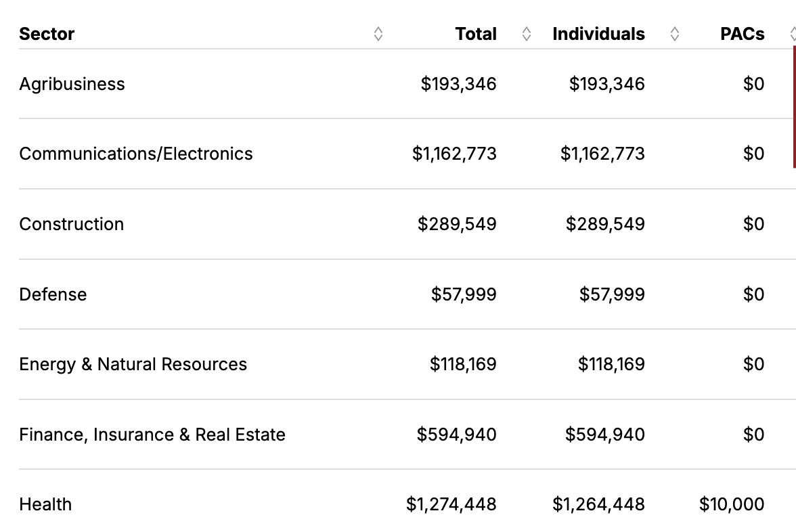Click the Health PACs amount $10,000

coord(732,504)
